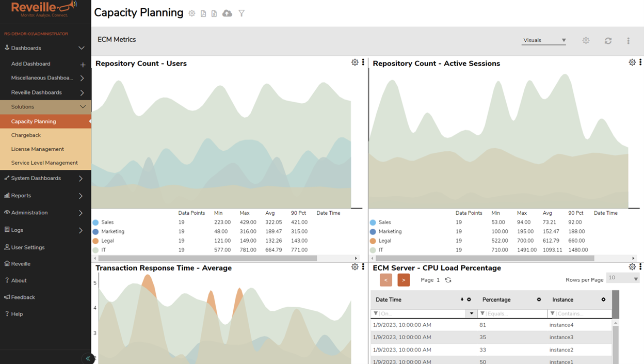Open settings gear for Repository Count - Active Sessions
The width and height of the screenshot is (644, 364).
point(632,62)
